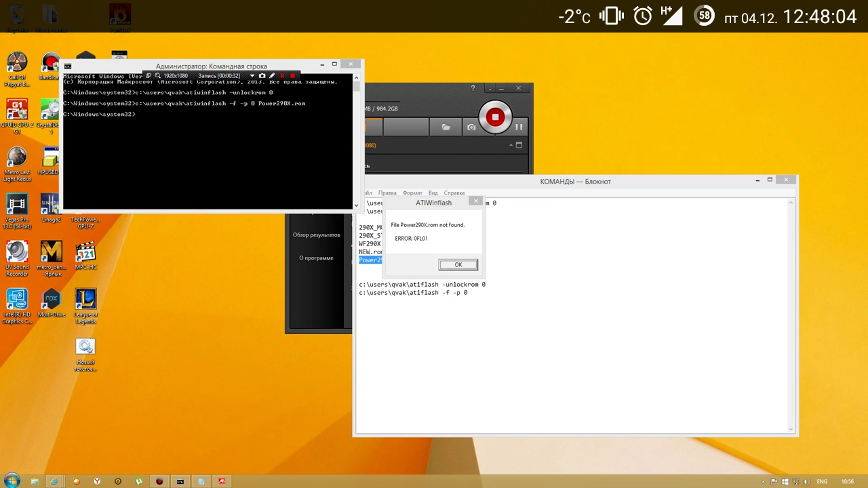Collapse Bandicam panel with up-arrow toggle
The width and height of the screenshot is (868, 488).
point(511,145)
